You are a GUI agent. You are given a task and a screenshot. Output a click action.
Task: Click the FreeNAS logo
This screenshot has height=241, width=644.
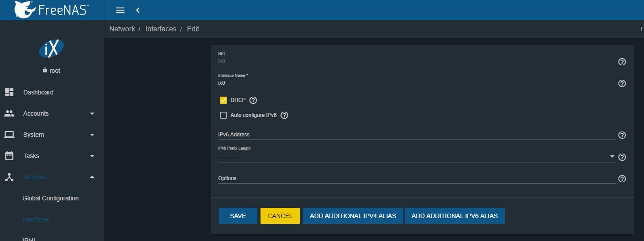coord(51,10)
